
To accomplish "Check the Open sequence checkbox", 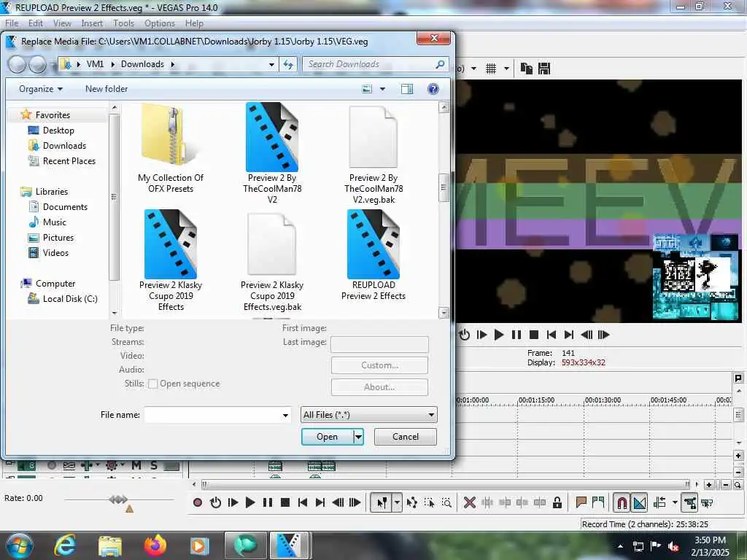I will point(153,384).
